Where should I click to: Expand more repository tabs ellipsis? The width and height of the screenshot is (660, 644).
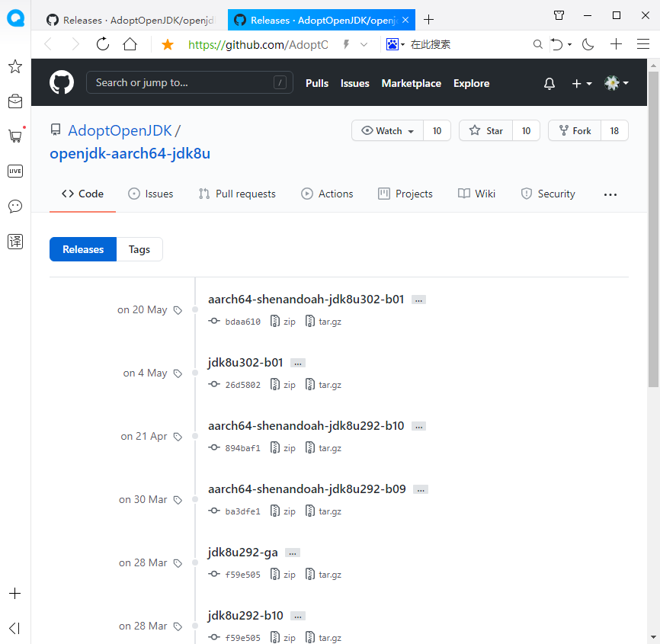click(610, 194)
